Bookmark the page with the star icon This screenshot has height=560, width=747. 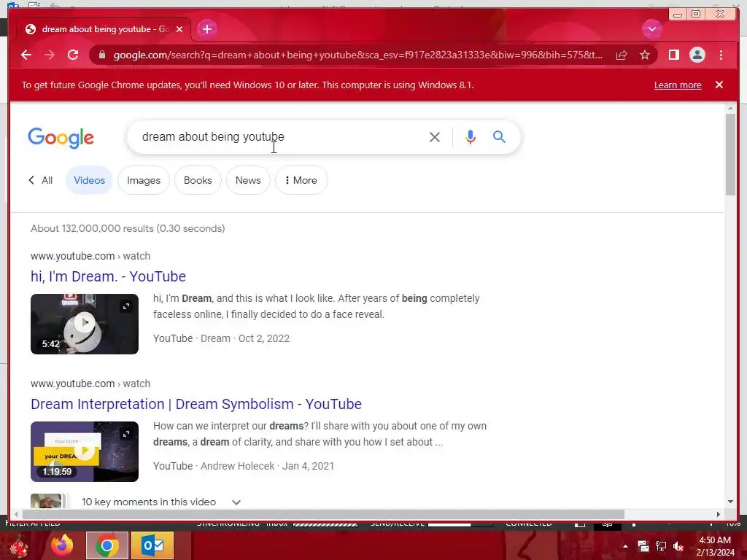click(x=645, y=55)
